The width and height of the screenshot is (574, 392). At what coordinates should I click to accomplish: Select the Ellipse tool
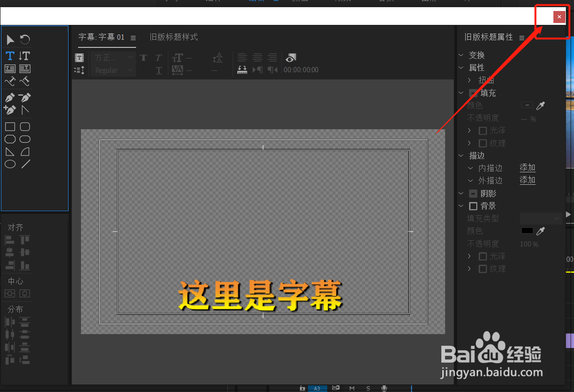(10, 164)
